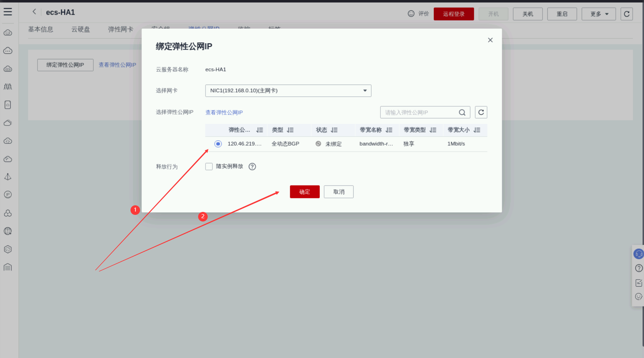644x358 pixels.
Task: Sort the table by 类型
Action: tap(290, 130)
